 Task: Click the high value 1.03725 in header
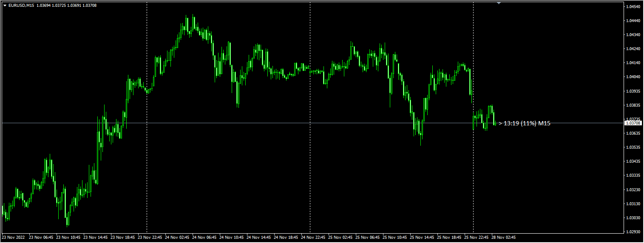[x=60, y=5]
